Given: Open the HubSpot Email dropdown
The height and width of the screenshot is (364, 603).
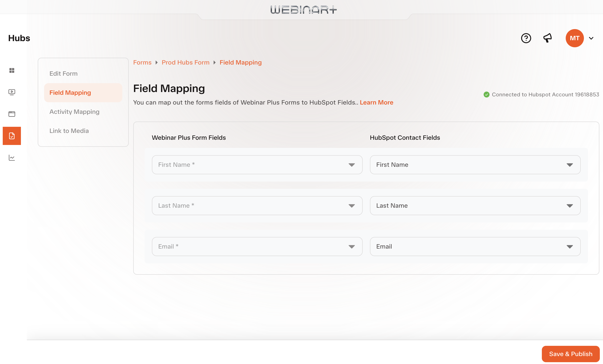Looking at the screenshot, I should 475,246.
